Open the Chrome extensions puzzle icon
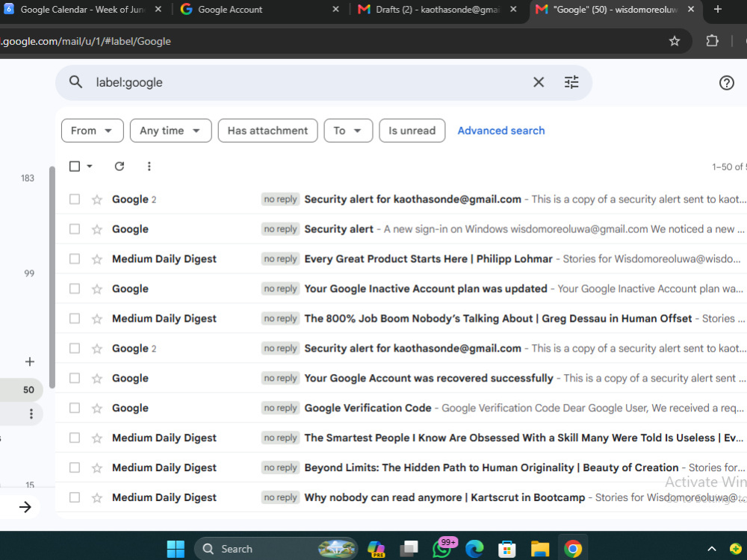Screen dimensions: 747x560 pos(712,41)
